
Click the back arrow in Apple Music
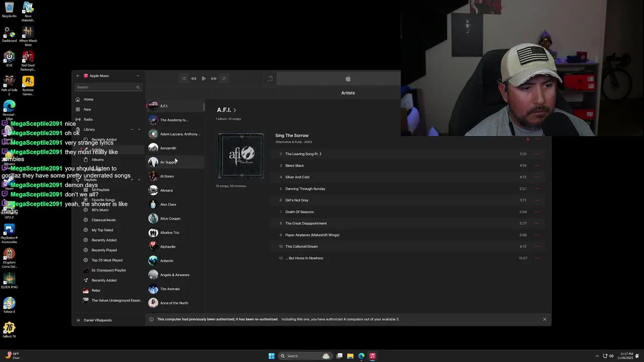pyautogui.click(x=77, y=76)
